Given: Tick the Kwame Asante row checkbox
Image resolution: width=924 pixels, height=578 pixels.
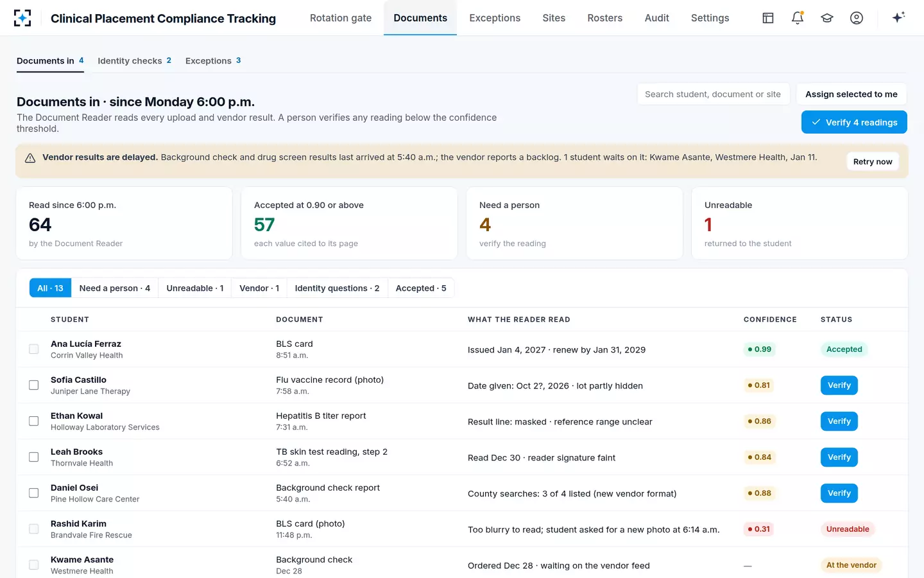Looking at the screenshot, I should point(34,565).
